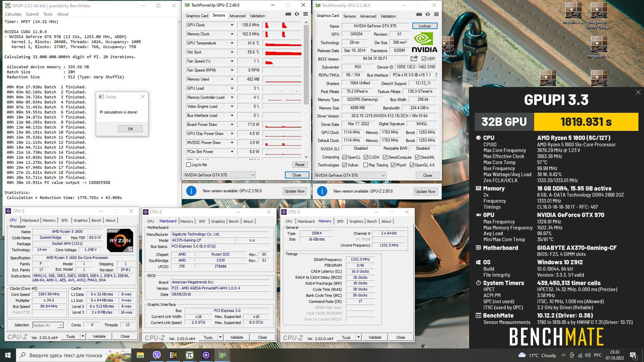Toggle the UEFI checkbox in GPU-Z

pyautogui.click(x=424, y=59)
